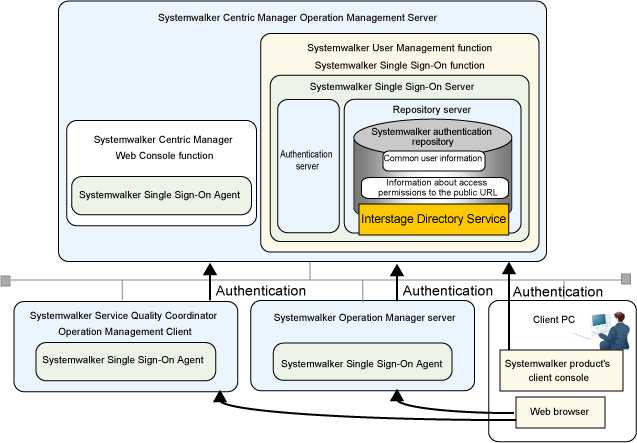Select the Web Console function label
The width and height of the screenshot is (637, 443).
[164, 156]
